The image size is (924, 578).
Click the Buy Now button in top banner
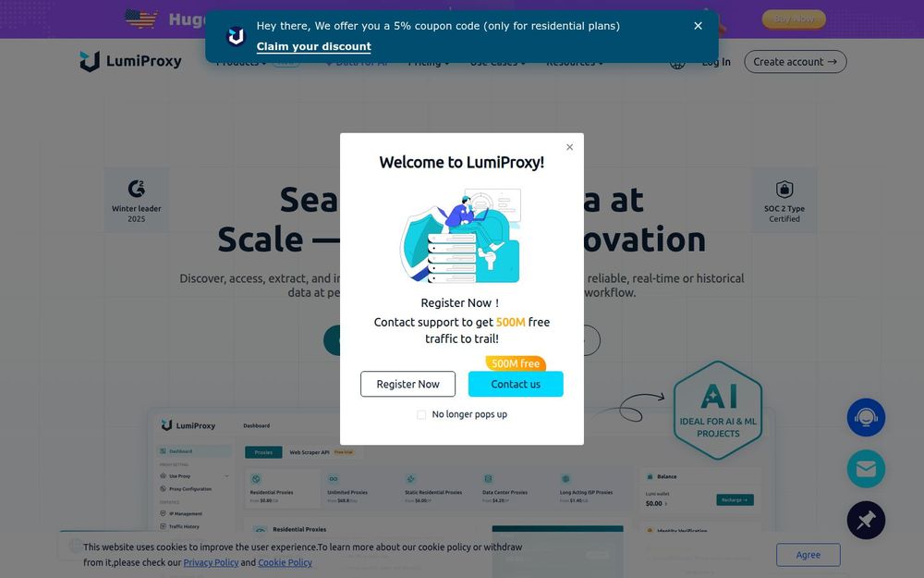[x=794, y=18]
